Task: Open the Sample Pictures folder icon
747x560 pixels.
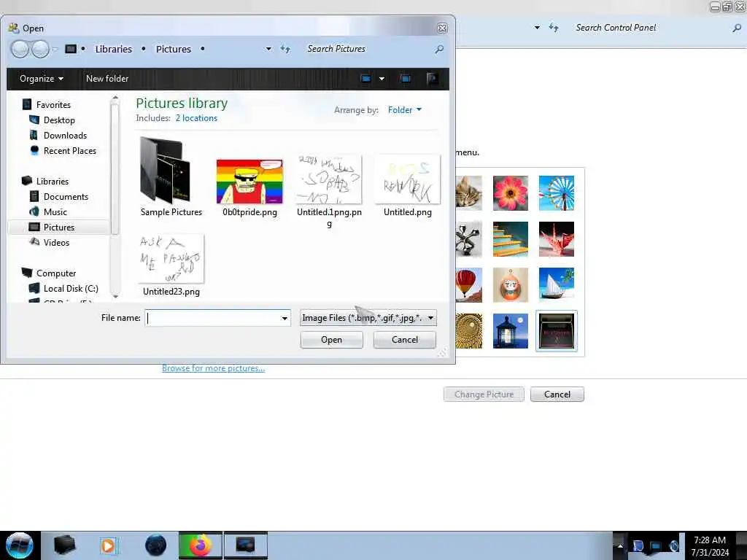Action: tap(166, 170)
